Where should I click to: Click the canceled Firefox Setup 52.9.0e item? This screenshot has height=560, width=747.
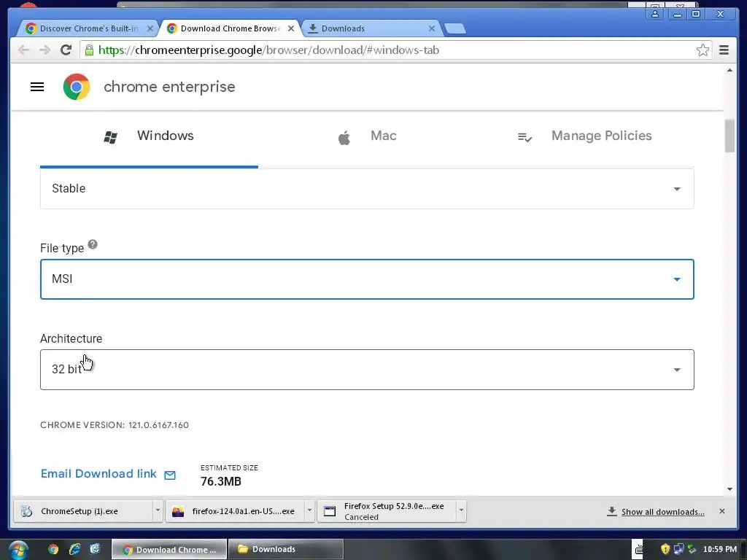pos(387,511)
